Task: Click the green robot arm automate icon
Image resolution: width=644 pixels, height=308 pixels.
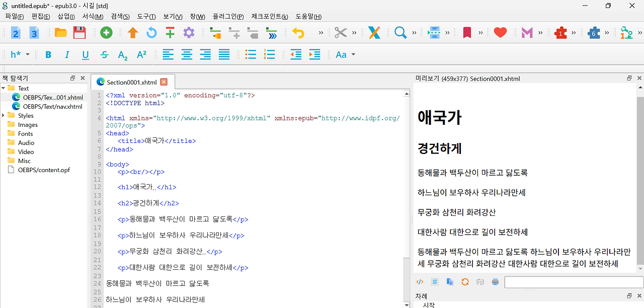Action: (x=626, y=33)
